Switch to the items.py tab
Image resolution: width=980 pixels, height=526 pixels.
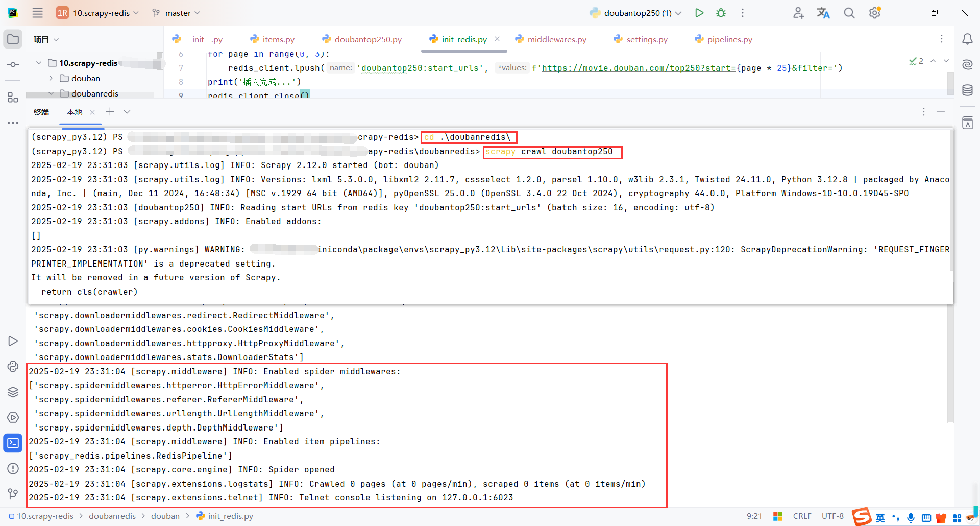point(273,39)
